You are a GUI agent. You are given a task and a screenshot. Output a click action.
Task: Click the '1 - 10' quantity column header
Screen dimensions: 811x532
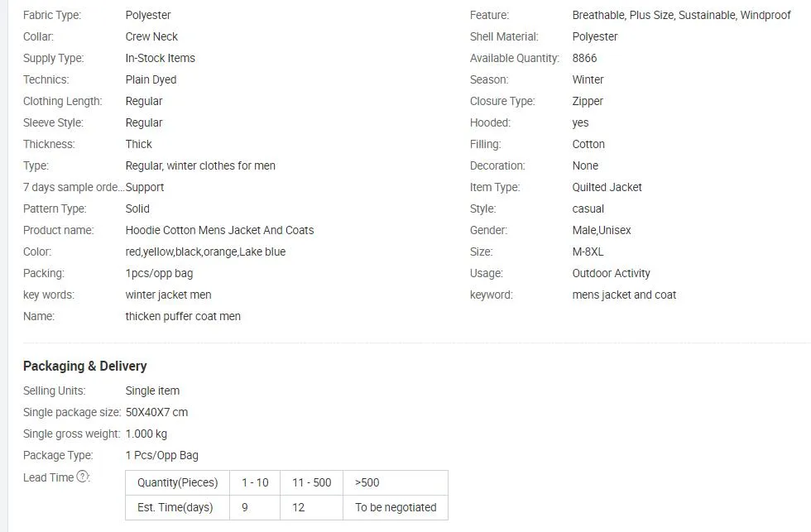pos(255,482)
